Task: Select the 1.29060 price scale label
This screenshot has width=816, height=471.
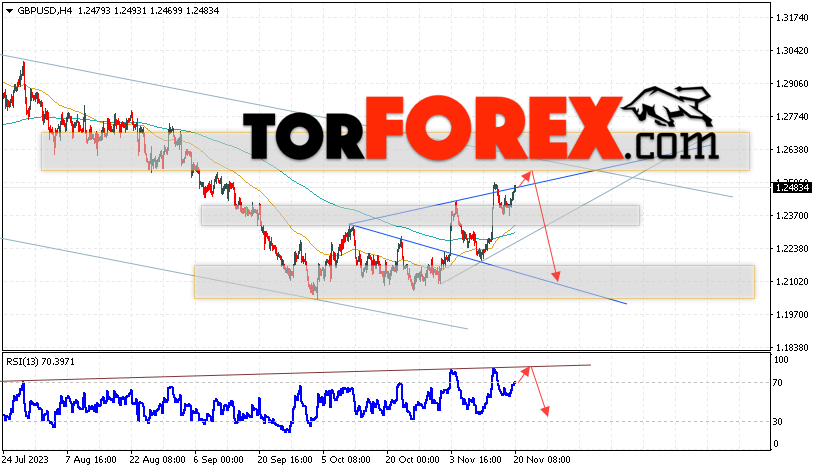Action: 792,83
